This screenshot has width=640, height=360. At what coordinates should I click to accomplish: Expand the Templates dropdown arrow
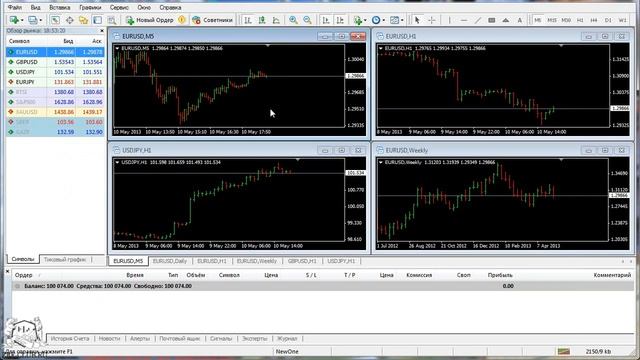click(402, 20)
